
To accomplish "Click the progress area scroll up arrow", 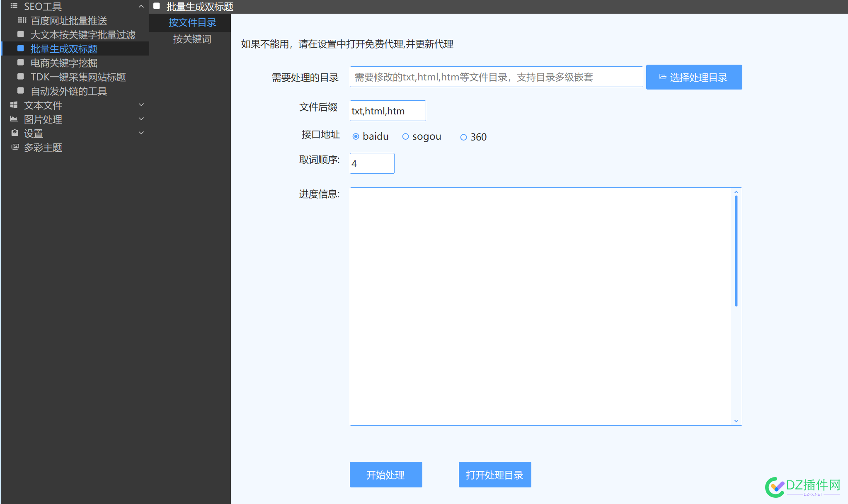I will click(x=736, y=192).
